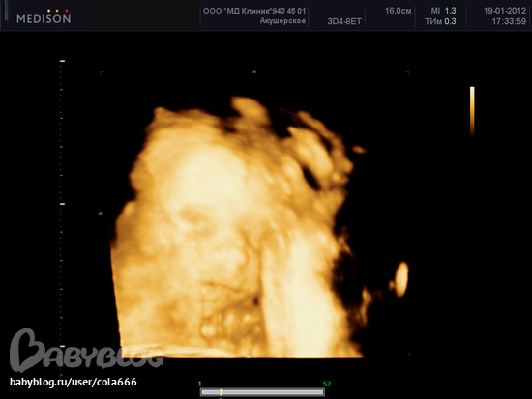The height and width of the screenshot is (399, 532).
Task: Select the blue round marker left of the volume box
Action: (x=100, y=214)
